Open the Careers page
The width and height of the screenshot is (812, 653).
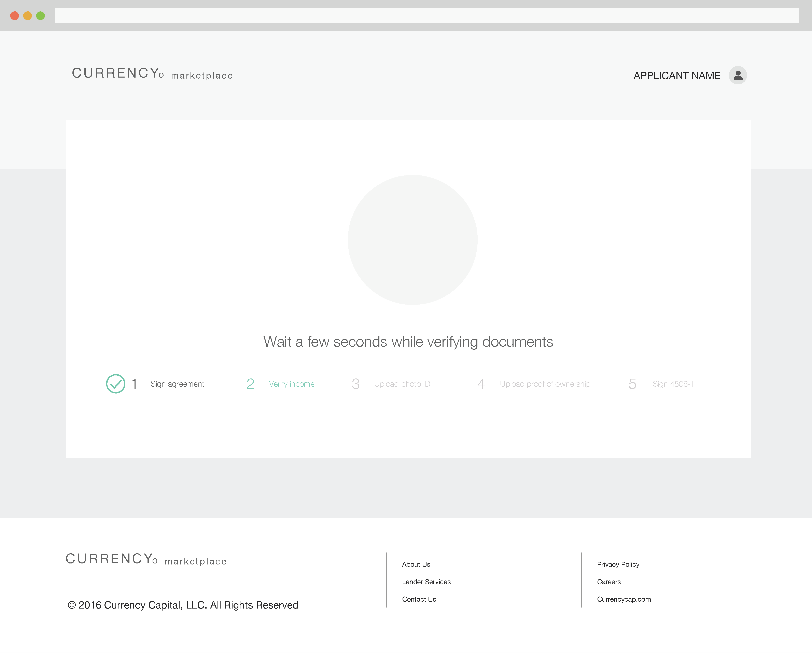pos(609,581)
